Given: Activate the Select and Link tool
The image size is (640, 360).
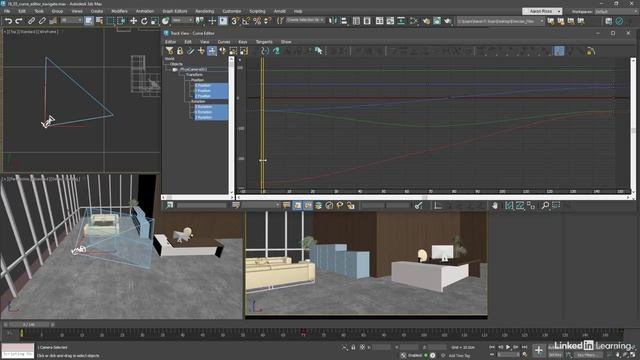Looking at the screenshot, I should (31, 21).
